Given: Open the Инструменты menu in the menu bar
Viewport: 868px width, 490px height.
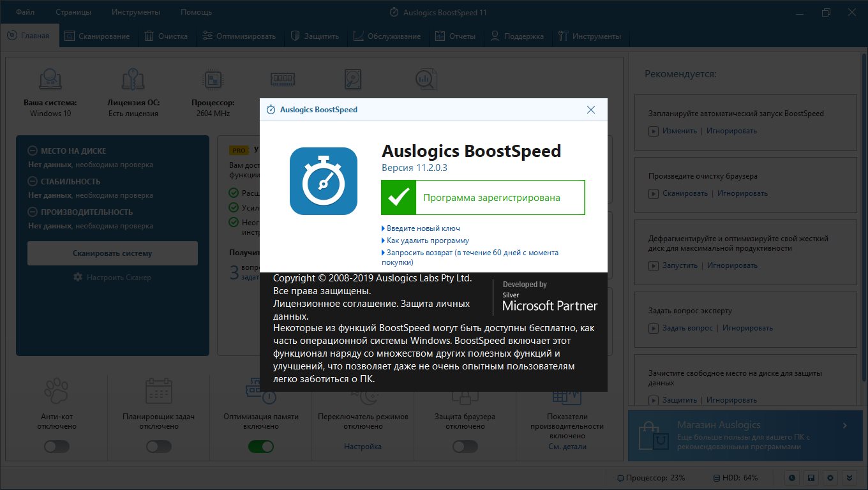Looking at the screenshot, I should 135,12.
